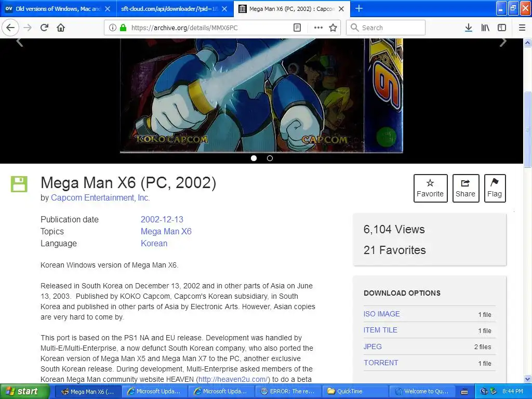Select the first carousel dot indicator
Viewport: 532px width, 399px height.
254,158
